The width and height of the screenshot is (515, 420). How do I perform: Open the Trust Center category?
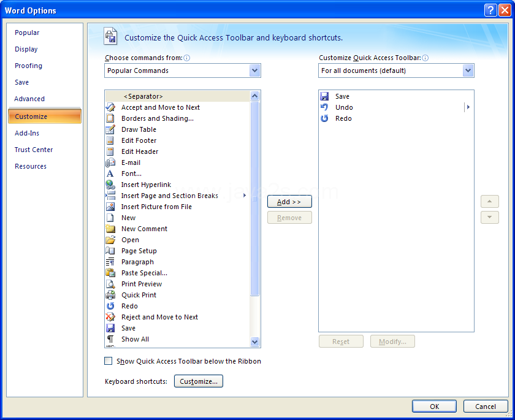[x=34, y=150]
